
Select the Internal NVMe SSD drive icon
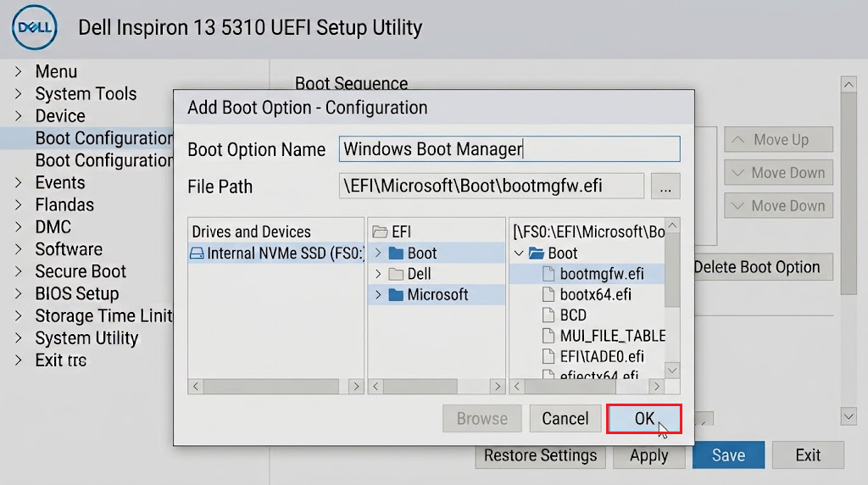click(197, 254)
